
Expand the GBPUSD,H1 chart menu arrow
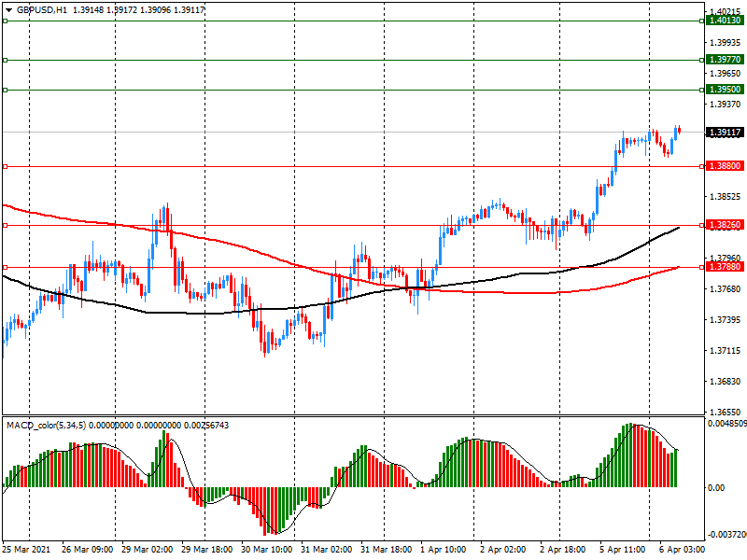click(8, 9)
